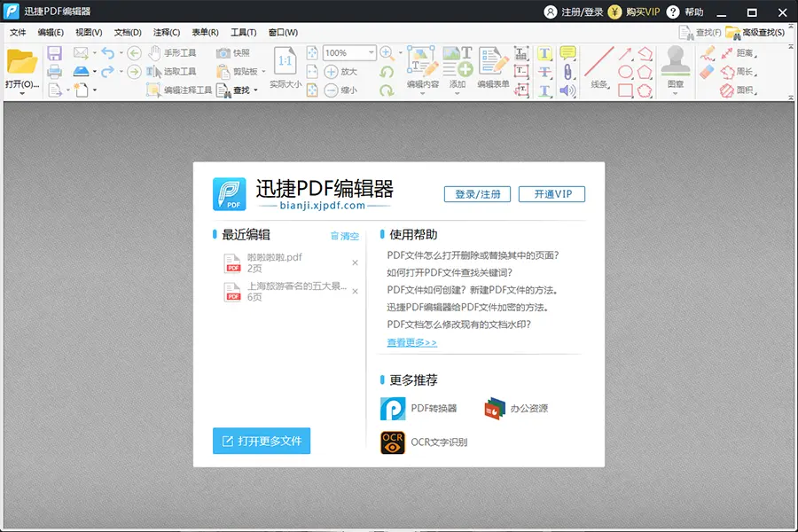The height and width of the screenshot is (532, 798).
Task: Open the 100% zoom level combo box
Action: 349,53
